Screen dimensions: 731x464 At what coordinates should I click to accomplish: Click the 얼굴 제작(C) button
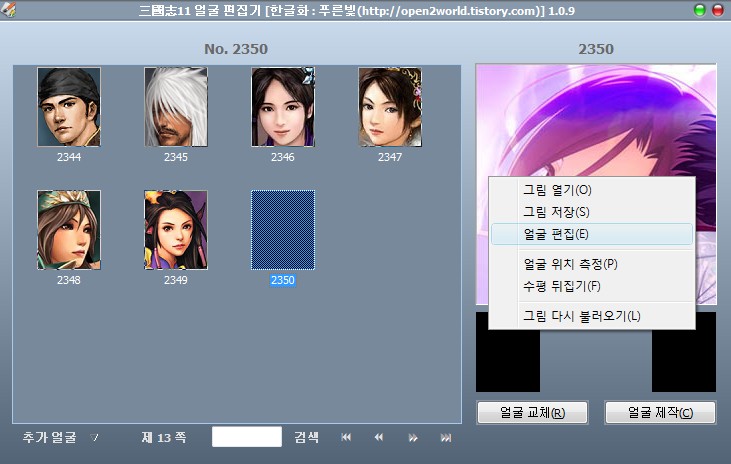pyautogui.click(x=660, y=413)
